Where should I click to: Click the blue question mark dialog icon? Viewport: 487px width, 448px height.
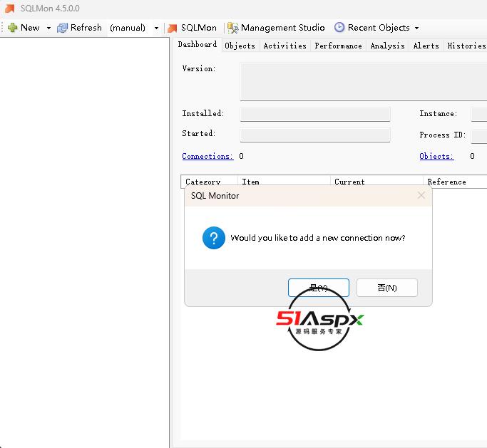pyautogui.click(x=213, y=238)
